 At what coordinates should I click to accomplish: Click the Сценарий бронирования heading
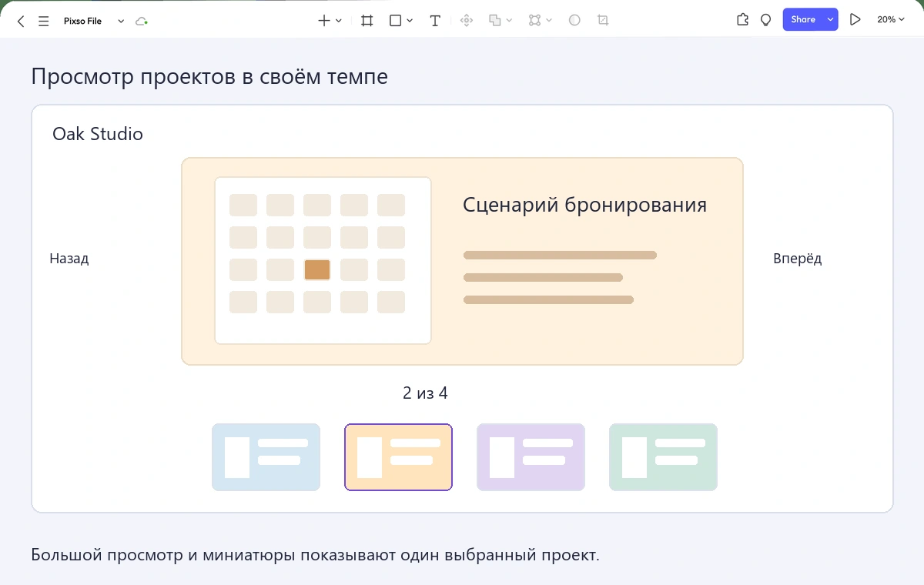[584, 206]
